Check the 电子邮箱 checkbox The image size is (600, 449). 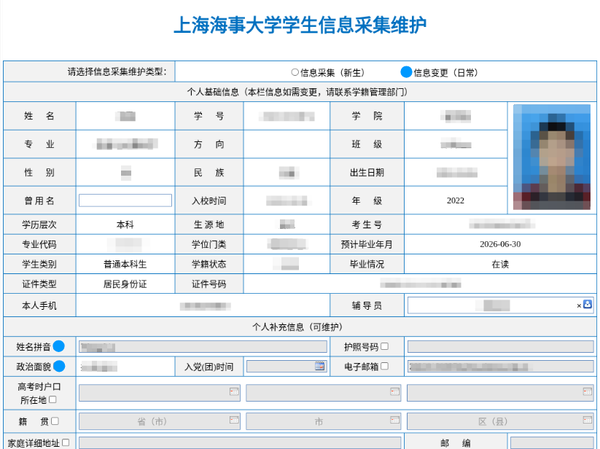(x=385, y=367)
